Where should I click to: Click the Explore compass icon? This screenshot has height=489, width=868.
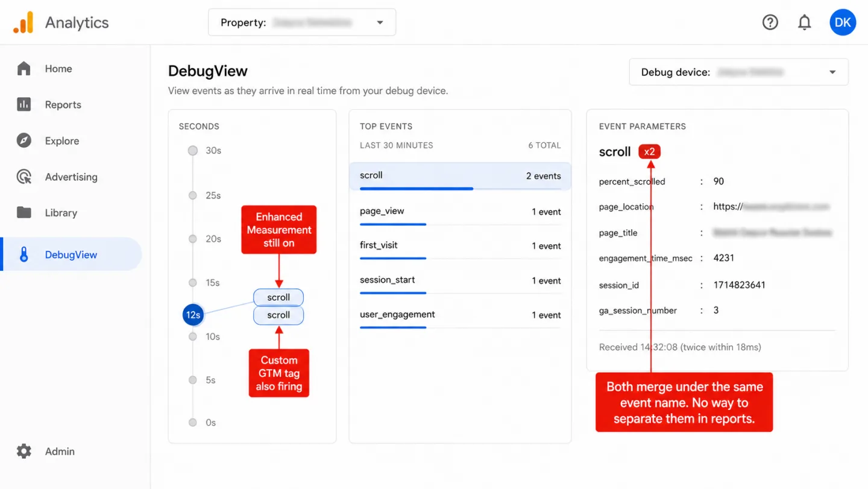[x=24, y=140]
